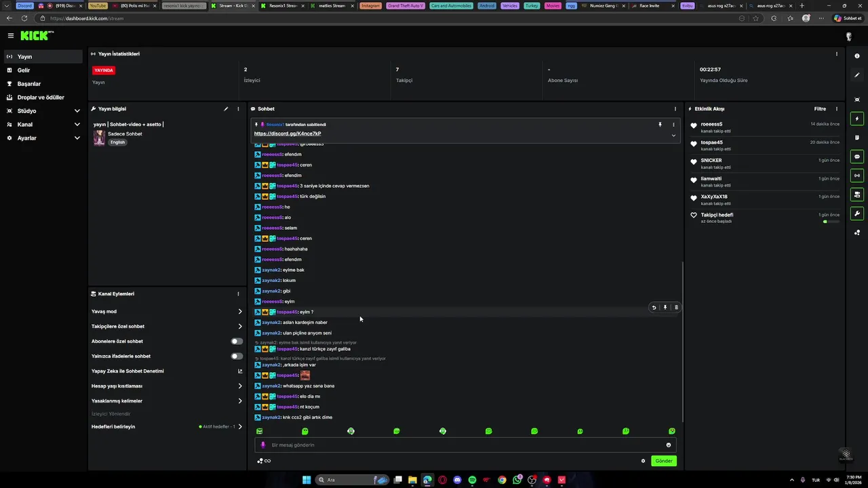Screen dimensions: 868x488
Task: Toggle Abonelere özel sohbet switch
Action: click(x=237, y=341)
